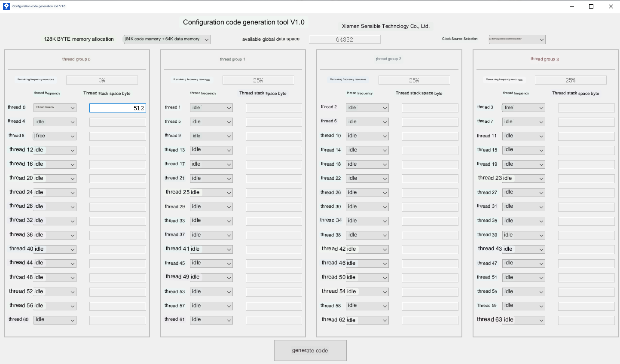620x364 pixels.
Task: Close the configuration tool window
Action: point(611,6)
